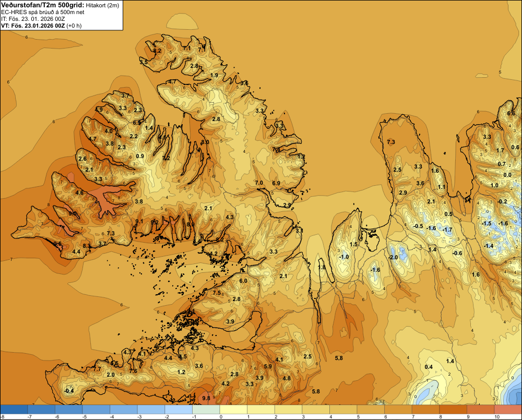Click the legend color right of 10

click(508, 409)
